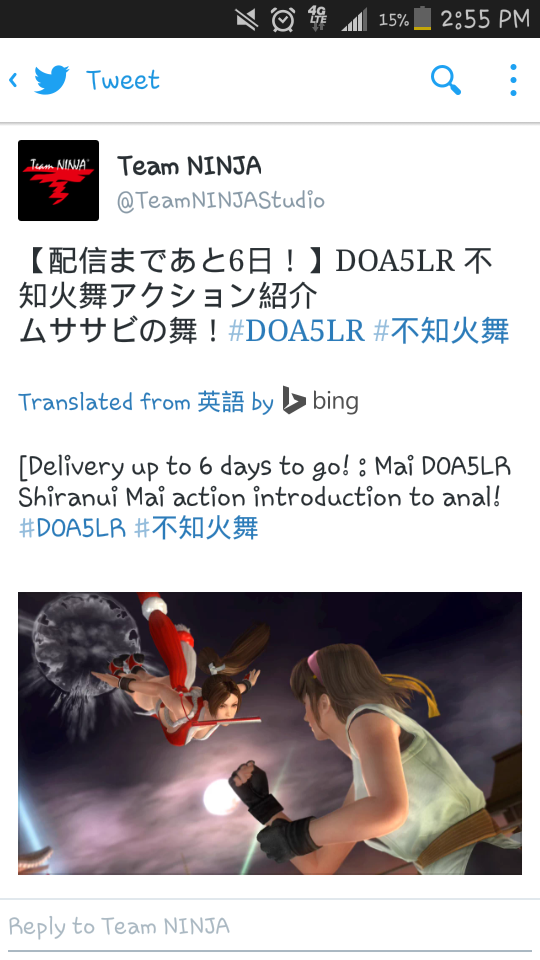Image resolution: width=540 pixels, height=960 pixels.
Task: Tap the Bing logo icon
Action: [x=294, y=401]
